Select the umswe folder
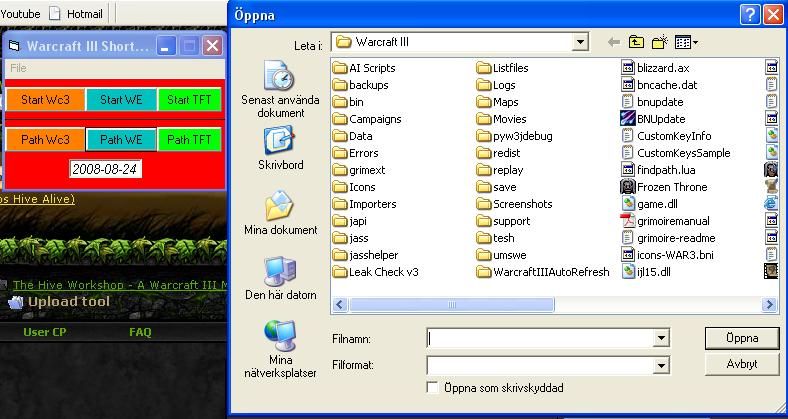The height and width of the screenshot is (419, 788). (502, 255)
